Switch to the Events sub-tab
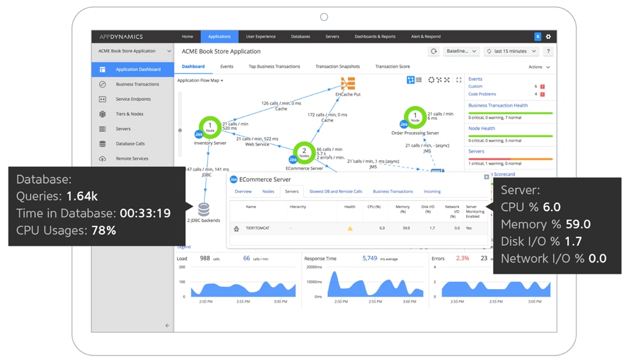 click(x=227, y=67)
